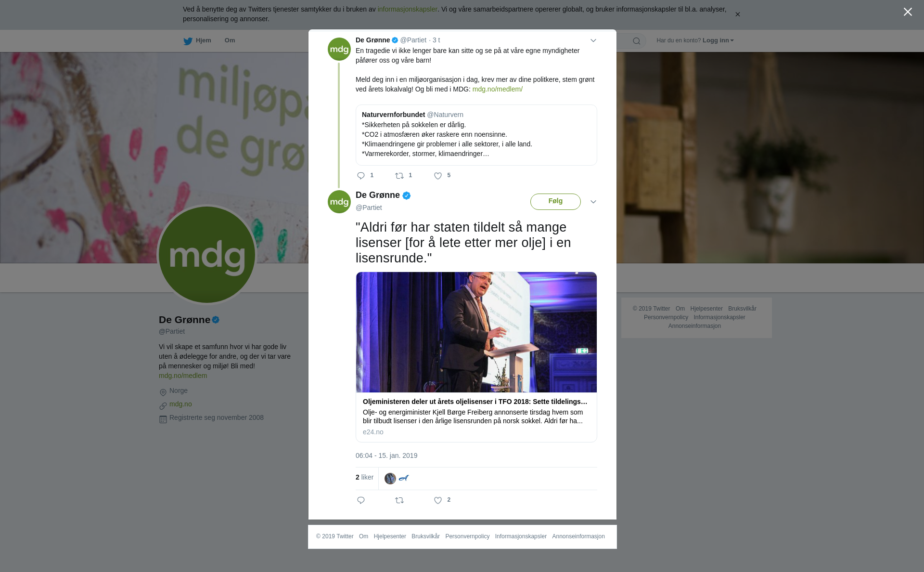Image resolution: width=924 pixels, height=572 pixels.
Task: Open the mdg.no/medlem/ link in the tweet
Action: click(x=497, y=89)
